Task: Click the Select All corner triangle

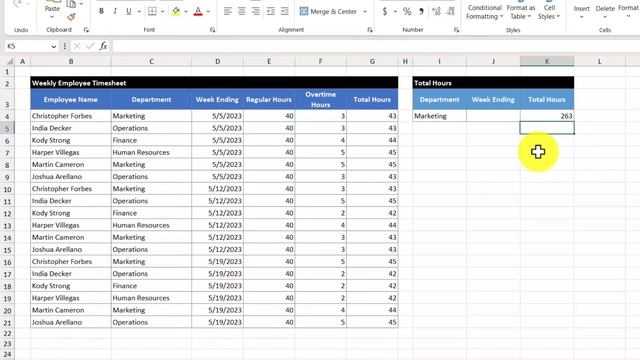Action: click(x=9, y=61)
